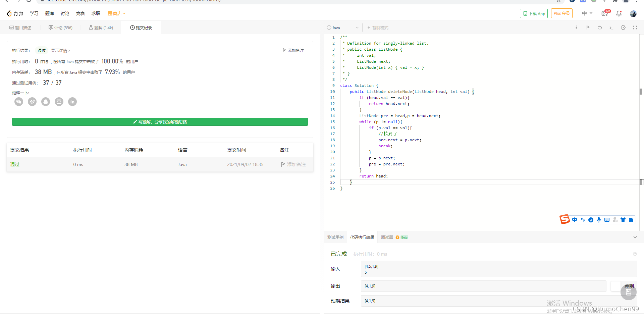
Task: Share result via Weibo icon
Action: (32, 102)
